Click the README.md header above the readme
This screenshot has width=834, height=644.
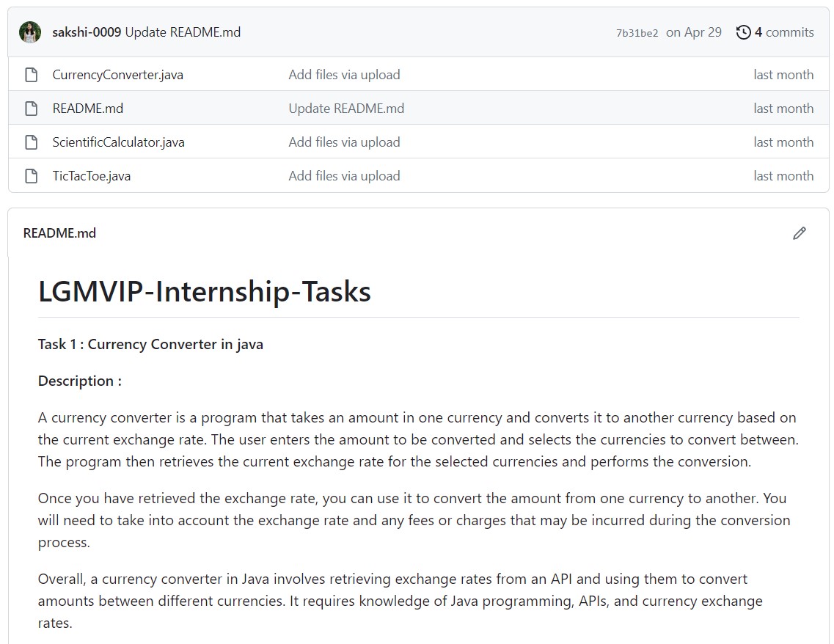click(x=59, y=233)
